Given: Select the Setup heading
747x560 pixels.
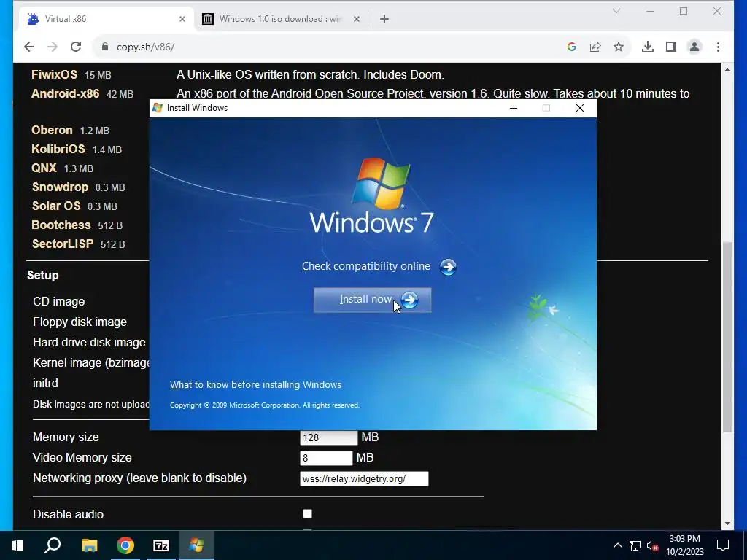Looking at the screenshot, I should coord(43,275).
